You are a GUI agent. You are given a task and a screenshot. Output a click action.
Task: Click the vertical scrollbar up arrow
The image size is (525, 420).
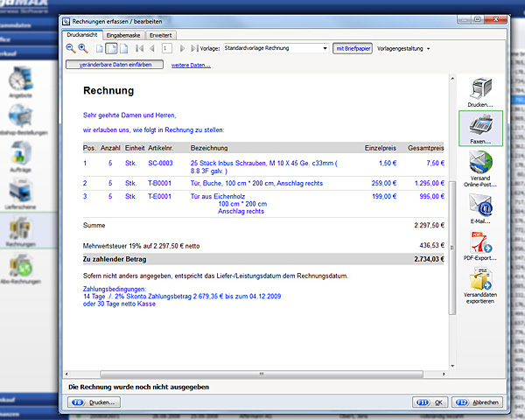pos(452,79)
